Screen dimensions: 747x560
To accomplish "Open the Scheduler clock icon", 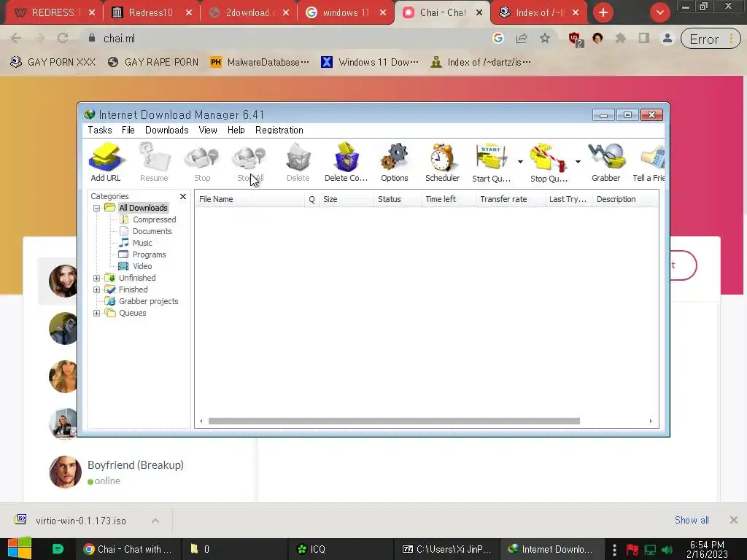I will 442,162.
